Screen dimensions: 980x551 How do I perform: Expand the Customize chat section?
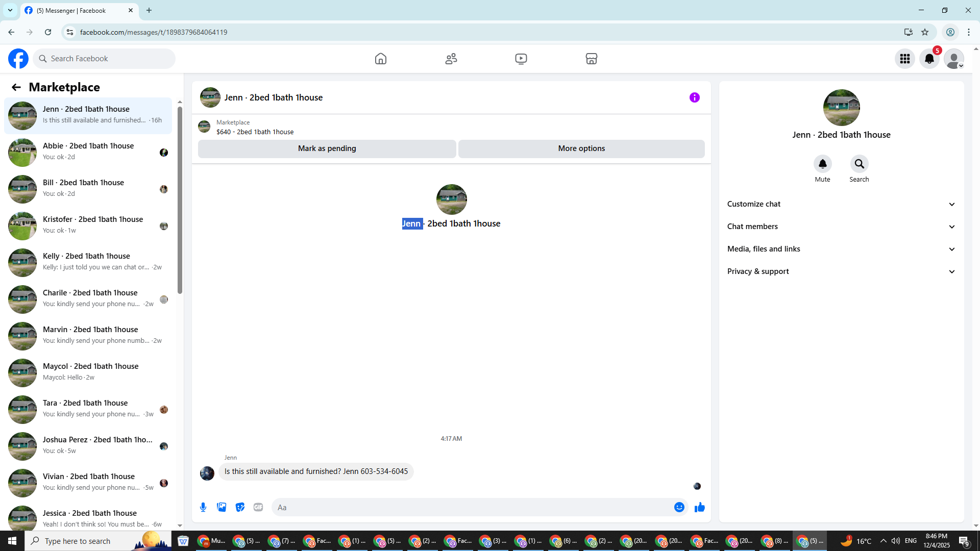pyautogui.click(x=841, y=204)
